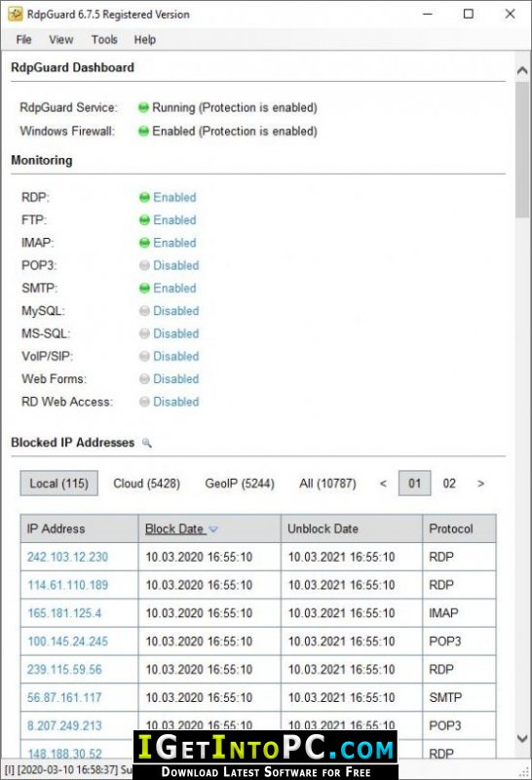Image resolution: width=532 pixels, height=780 pixels.
Task: Toggle Web Forms monitoring via Disabled link
Action: pos(176,378)
